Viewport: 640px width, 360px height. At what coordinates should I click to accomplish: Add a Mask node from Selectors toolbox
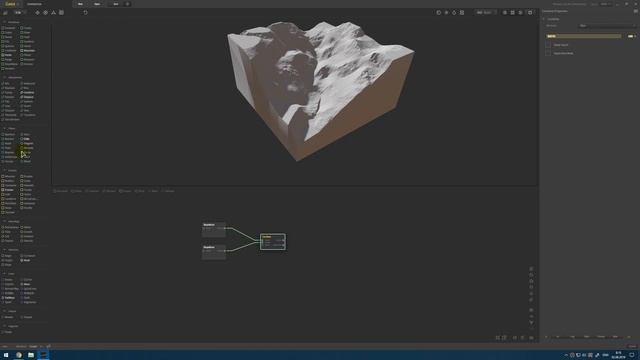[x=25, y=260]
